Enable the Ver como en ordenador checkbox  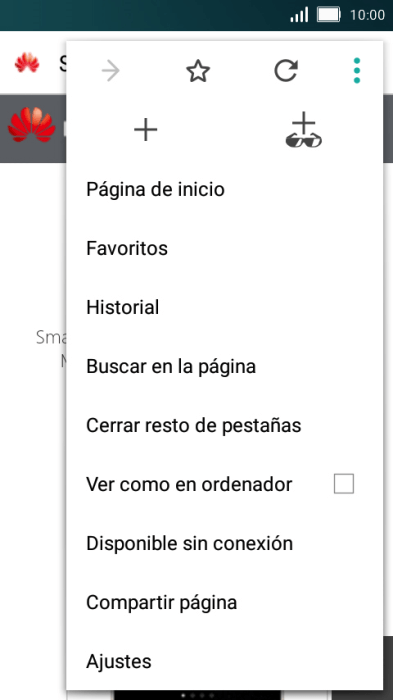pos(344,484)
